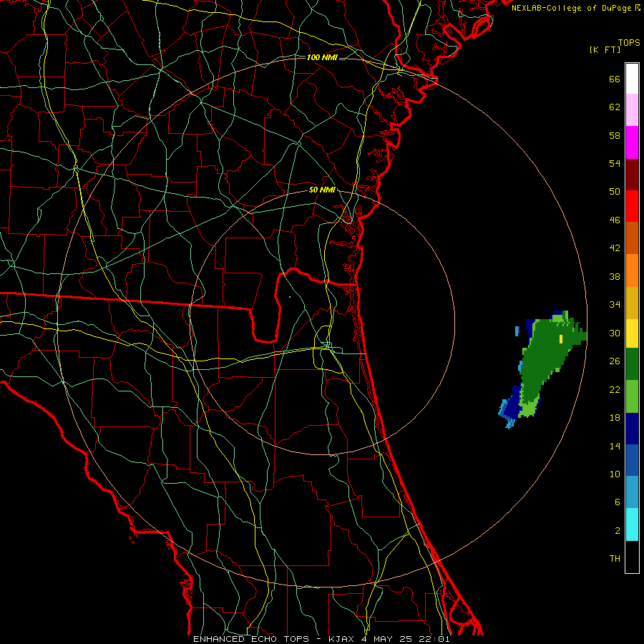
Task: Click the small yellow pixel inside the green echo
Action: coord(561,339)
